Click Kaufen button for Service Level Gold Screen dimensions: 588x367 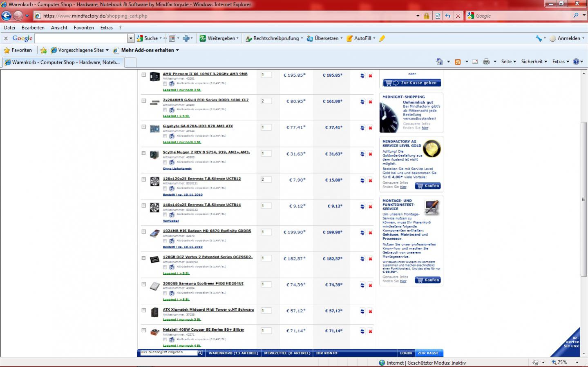(x=428, y=186)
